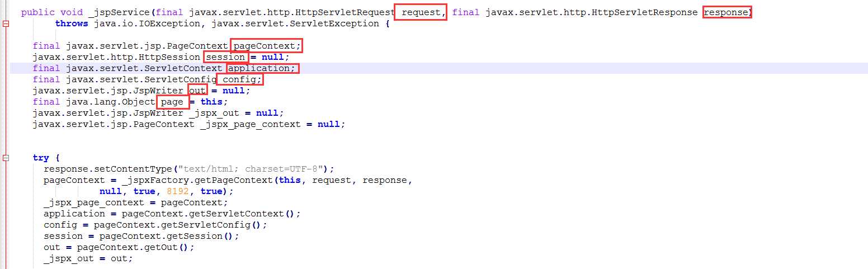Click the boxed config variable
The width and height of the screenshot is (868, 269).
pyautogui.click(x=239, y=79)
